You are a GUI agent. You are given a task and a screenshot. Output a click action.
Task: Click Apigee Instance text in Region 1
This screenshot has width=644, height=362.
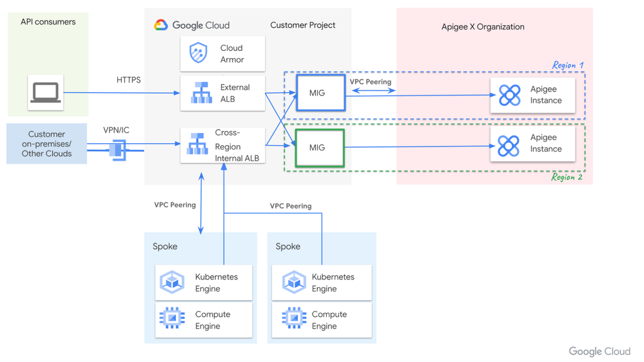pos(546,94)
